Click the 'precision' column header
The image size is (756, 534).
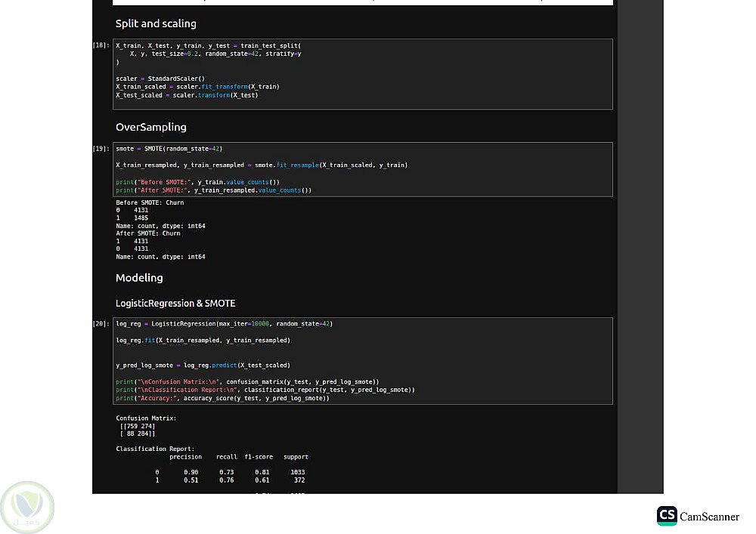pyautogui.click(x=186, y=457)
